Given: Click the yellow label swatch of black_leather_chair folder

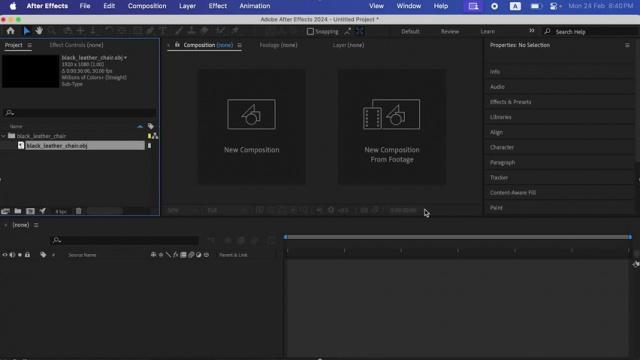Looking at the screenshot, I should click(x=149, y=136).
